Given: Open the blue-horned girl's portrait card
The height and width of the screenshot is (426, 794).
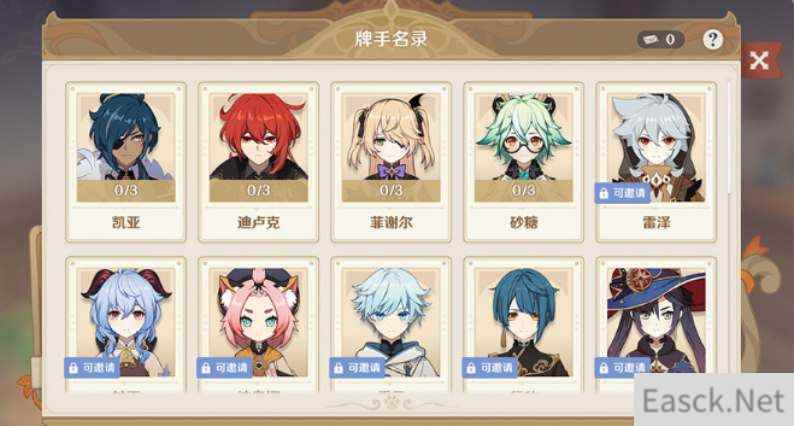Looking at the screenshot, I should pyautogui.click(x=126, y=324).
